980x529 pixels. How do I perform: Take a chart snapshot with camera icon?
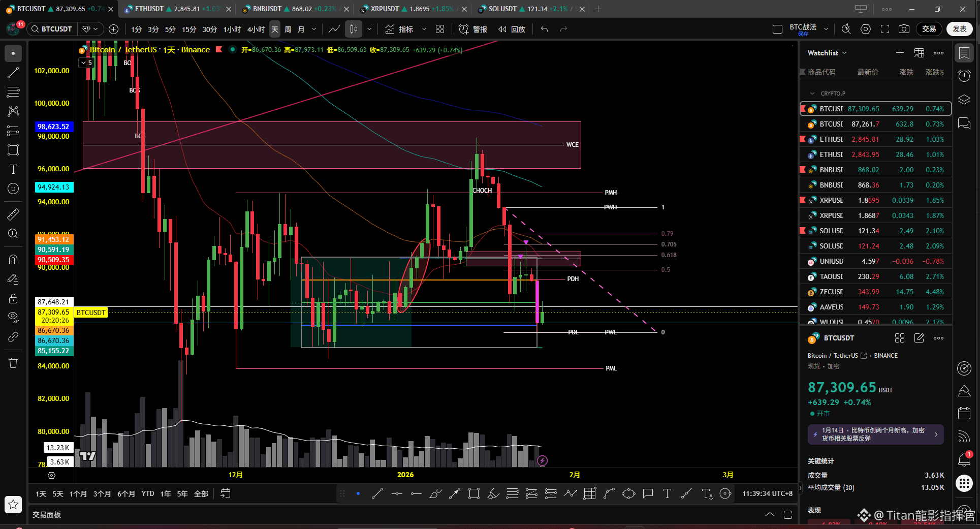click(x=904, y=29)
